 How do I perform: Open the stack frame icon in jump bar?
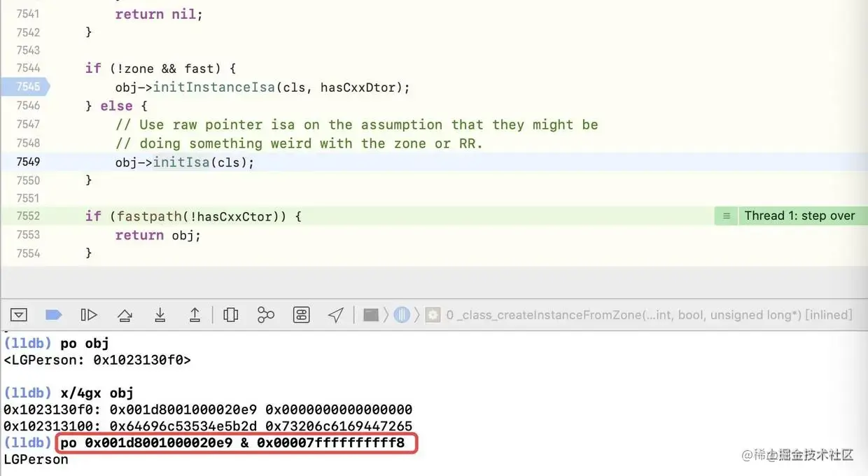(433, 315)
